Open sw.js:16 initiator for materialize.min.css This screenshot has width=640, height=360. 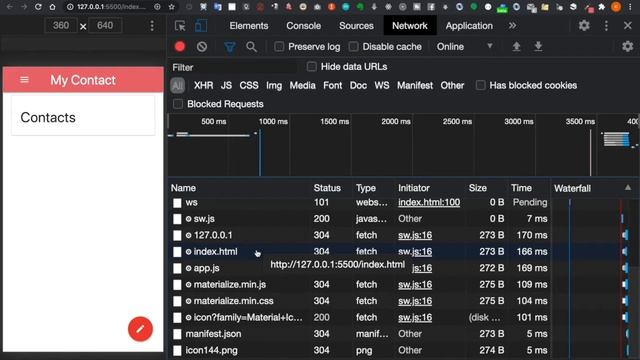pos(415,301)
